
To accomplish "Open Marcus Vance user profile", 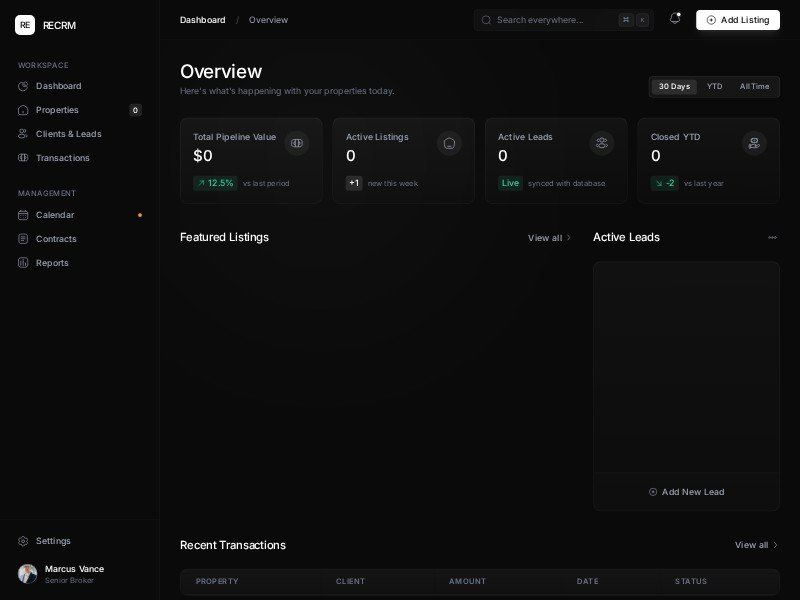I will pyautogui.click(x=74, y=573).
